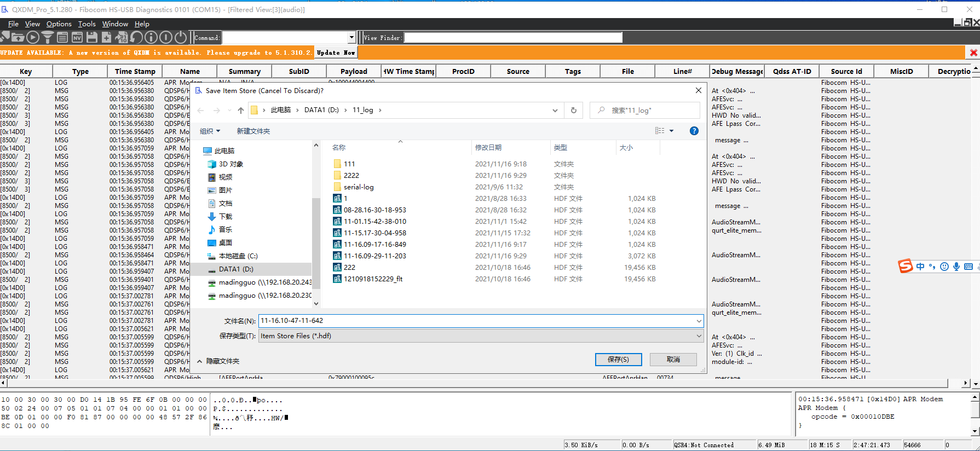Click the help question mark in save dialog
This screenshot has height=451, width=980.
[694, 131]
